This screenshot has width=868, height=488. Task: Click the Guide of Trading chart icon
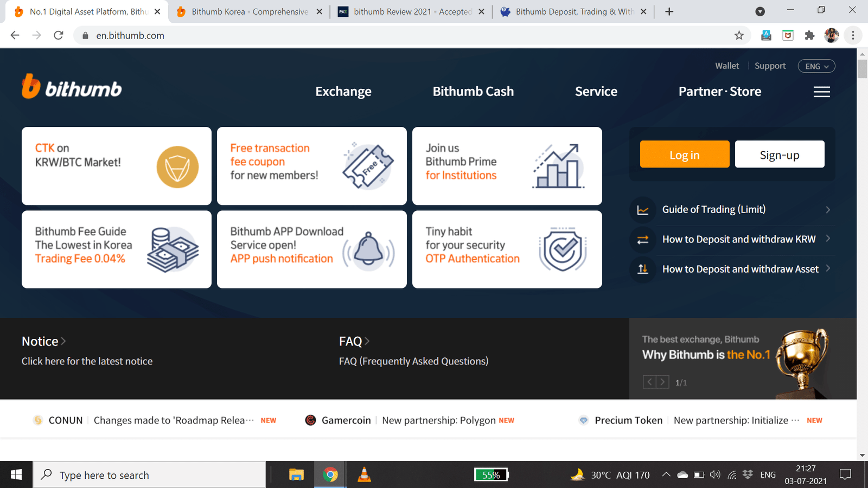(643, 210)
